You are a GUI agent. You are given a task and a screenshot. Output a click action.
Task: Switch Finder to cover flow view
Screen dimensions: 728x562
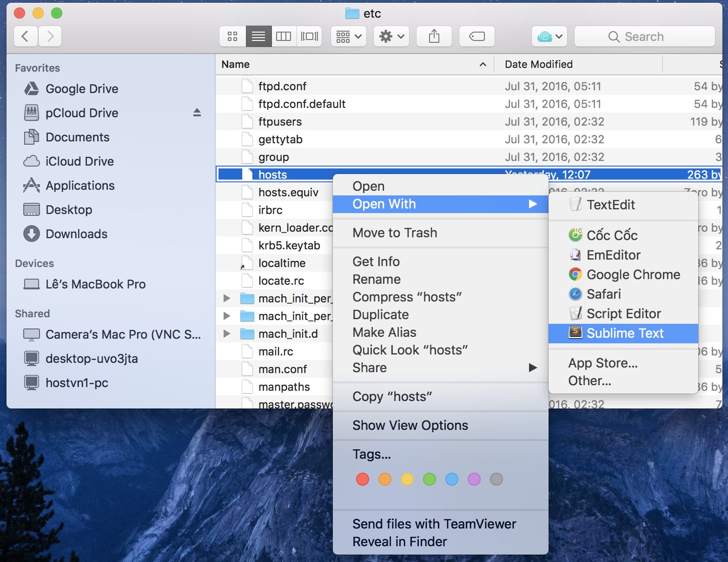310,36
